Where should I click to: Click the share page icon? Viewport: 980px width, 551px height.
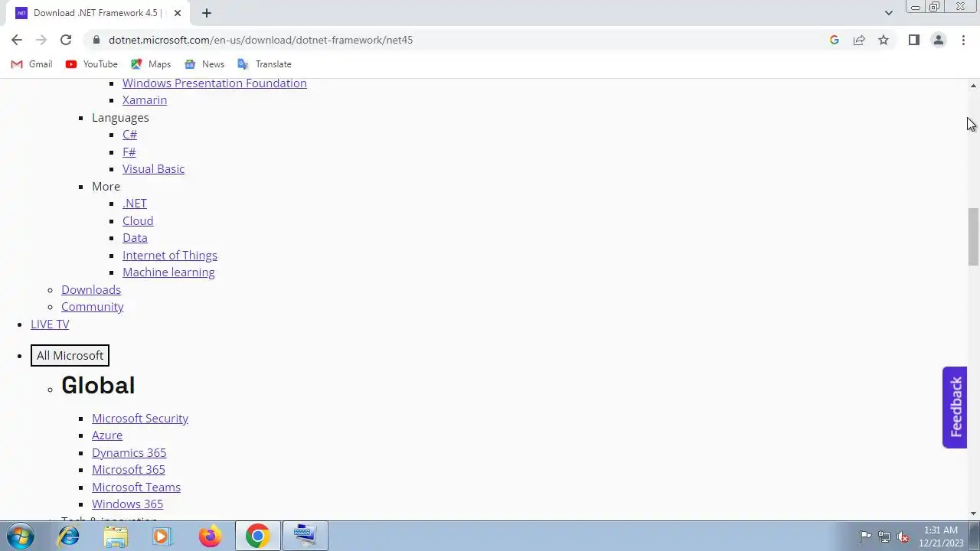pos(859,40)
